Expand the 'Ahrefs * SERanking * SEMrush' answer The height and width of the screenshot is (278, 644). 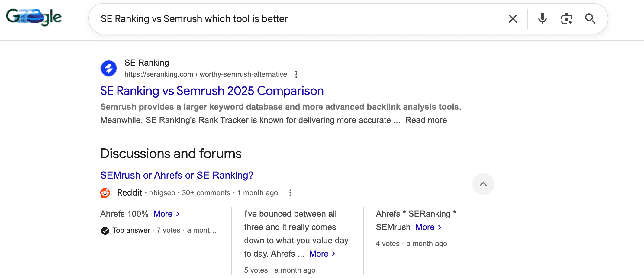pos(425,227)
